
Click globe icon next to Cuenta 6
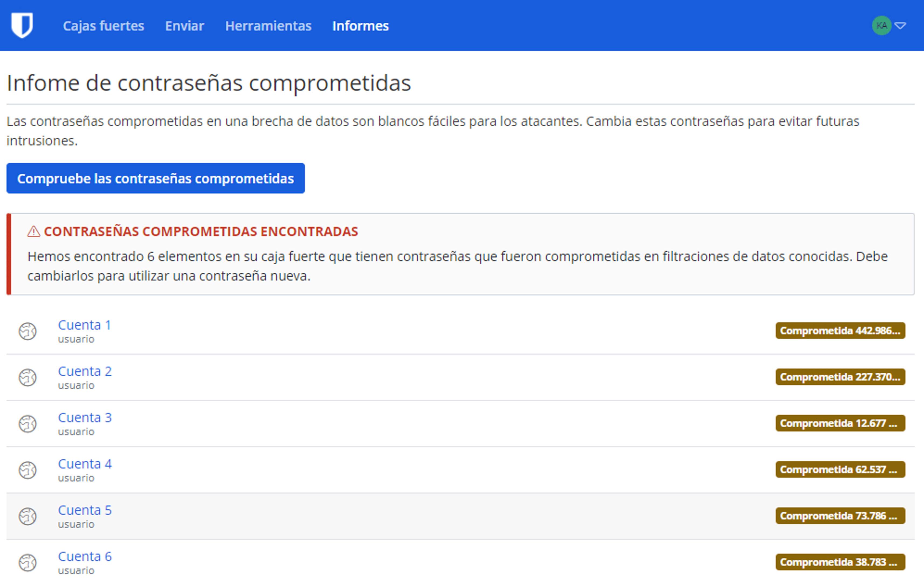click(27, 562)
